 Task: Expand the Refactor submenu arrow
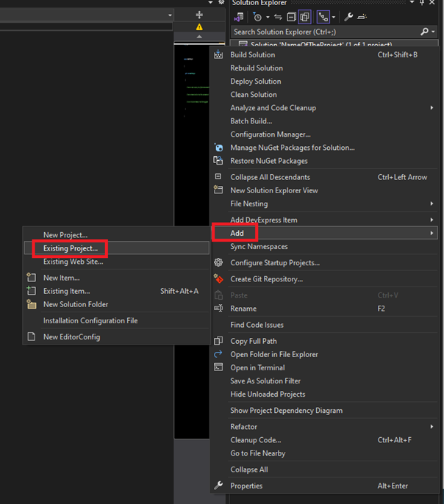432,427
